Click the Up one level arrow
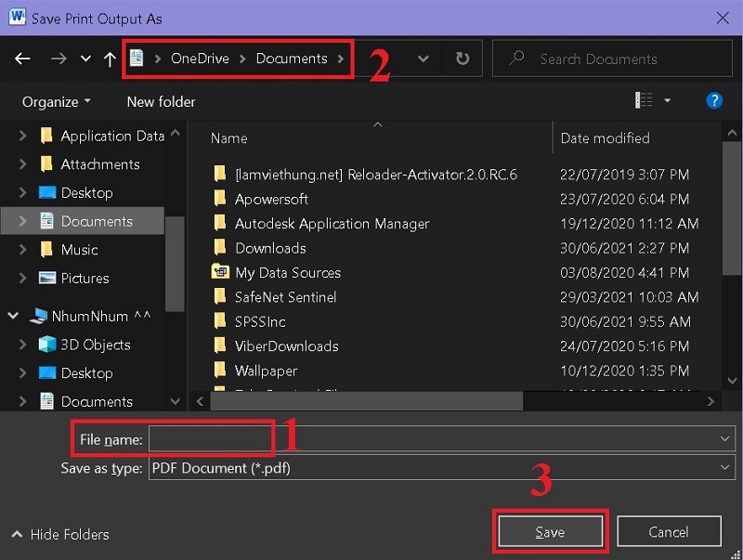Screen dimensions: 743x560 [x=110, y=59]
